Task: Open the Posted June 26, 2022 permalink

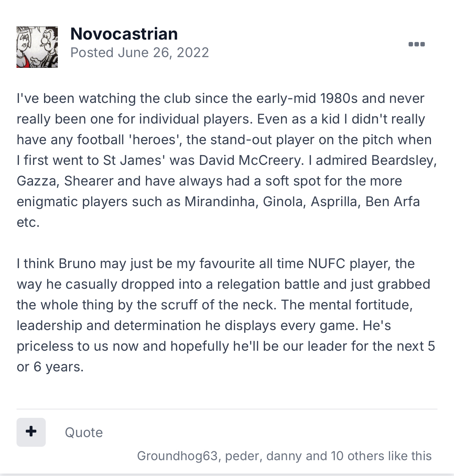Action: click(140, 53)
